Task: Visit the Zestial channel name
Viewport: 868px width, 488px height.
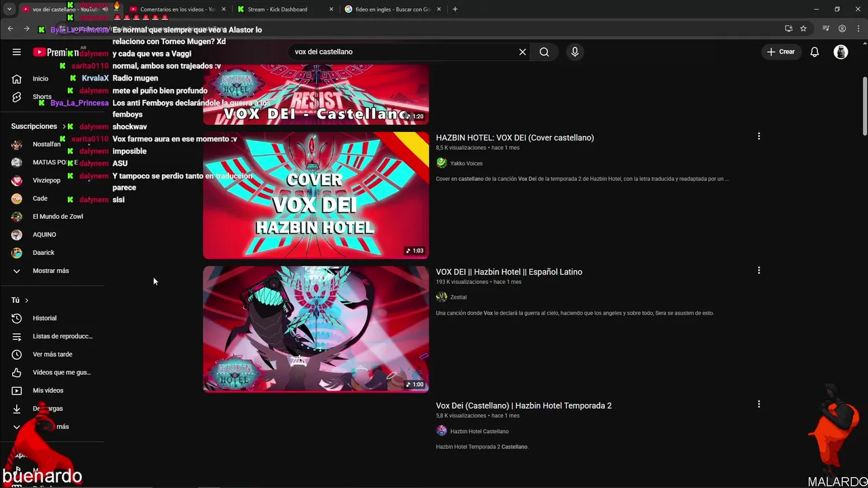Action: pos(458,297)
